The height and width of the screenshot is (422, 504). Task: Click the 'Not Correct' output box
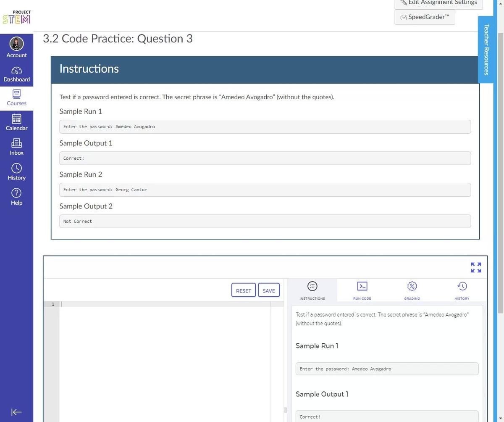pyautogui.click(x=265, y=221)
